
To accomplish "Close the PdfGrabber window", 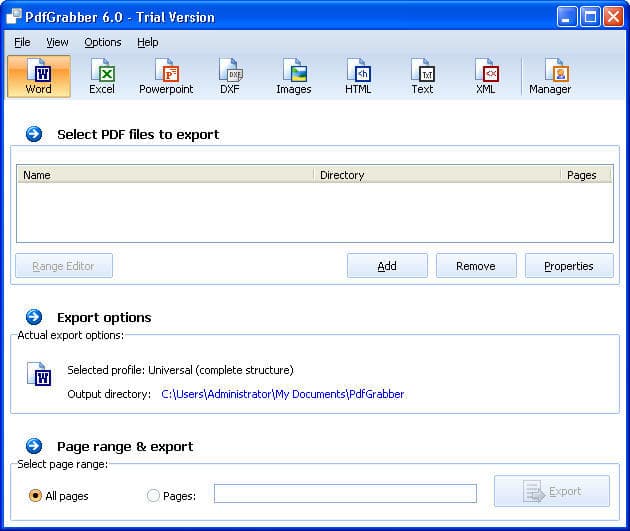I will click(x=614, y=17).
